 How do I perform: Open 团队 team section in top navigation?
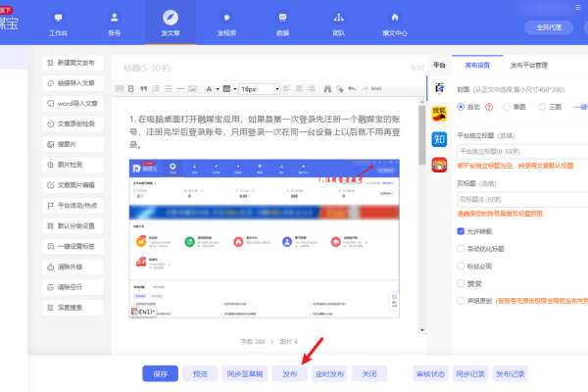tap(338, 24)
